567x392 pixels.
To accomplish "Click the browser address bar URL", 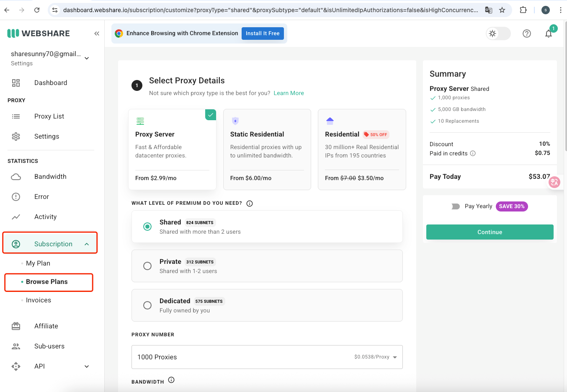I will (x=271, y=10).
